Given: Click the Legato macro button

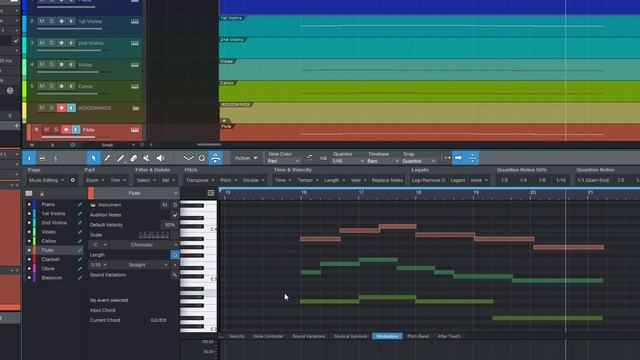Looking at the screenshot, I should pyautogui.click(x=458, y=180).
